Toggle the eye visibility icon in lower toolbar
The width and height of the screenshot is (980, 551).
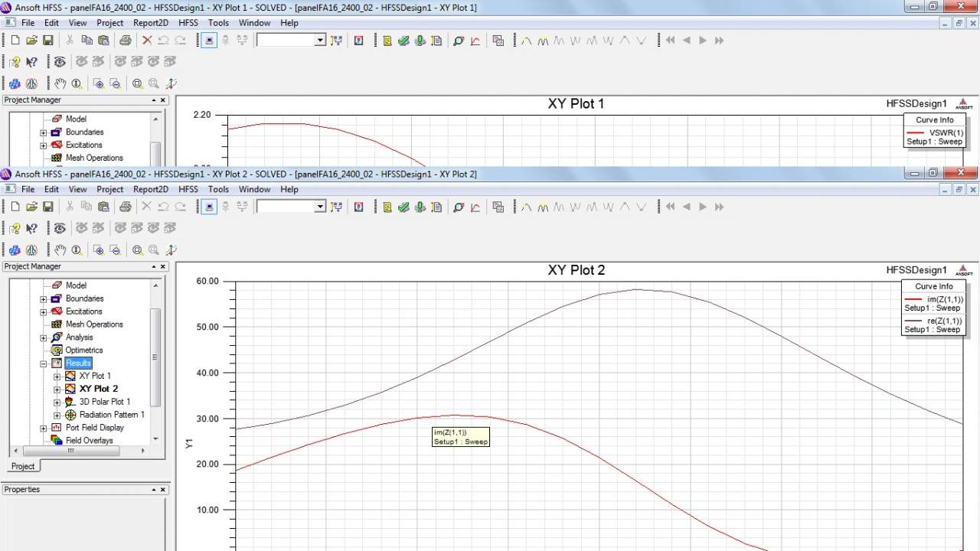[60, 228]
